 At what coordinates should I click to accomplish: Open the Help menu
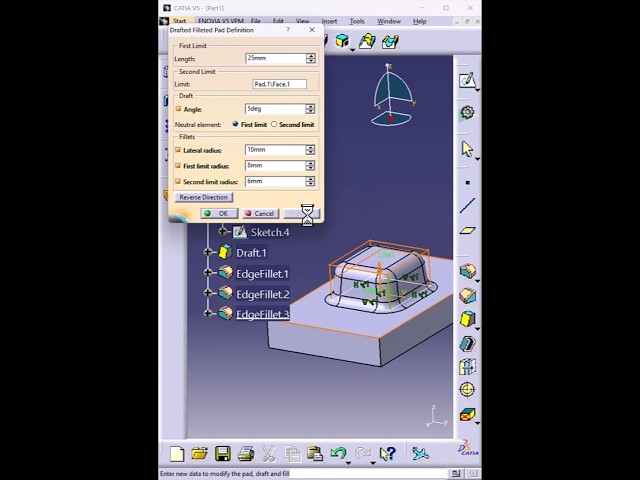coord(420,21)
